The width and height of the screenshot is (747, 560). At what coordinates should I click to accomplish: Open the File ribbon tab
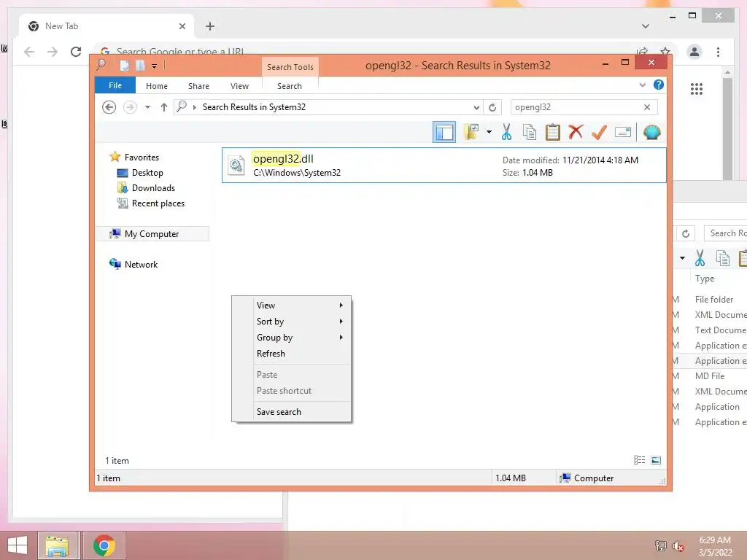[x=115, y=85]
